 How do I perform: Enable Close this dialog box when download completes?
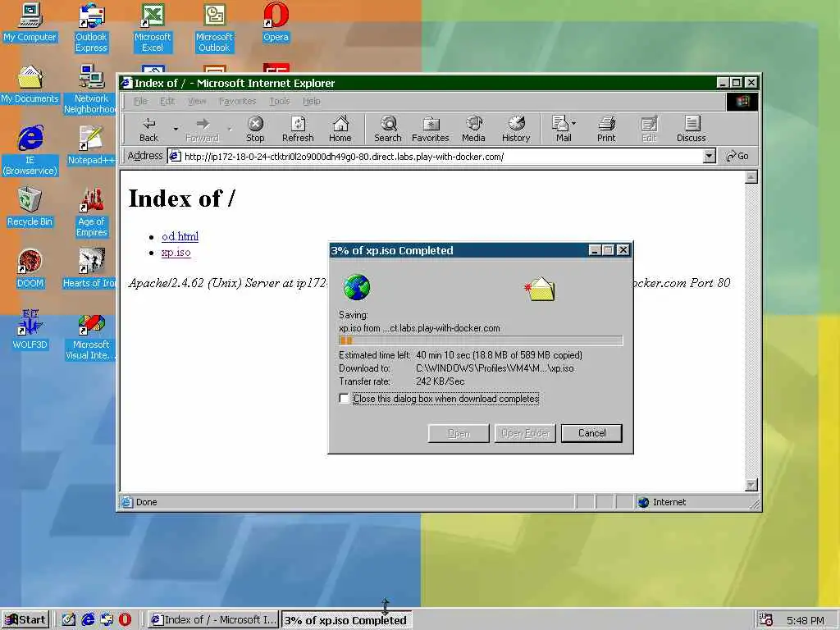click(x=345, y=399)
